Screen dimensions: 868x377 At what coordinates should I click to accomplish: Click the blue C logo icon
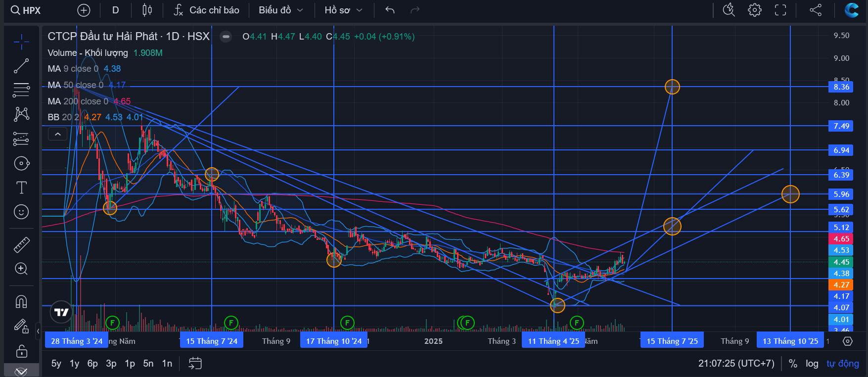coord(852,10)
